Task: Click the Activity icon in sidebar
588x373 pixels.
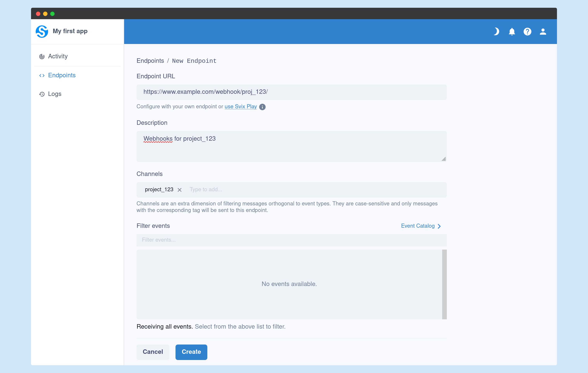Action: [42, 56]
